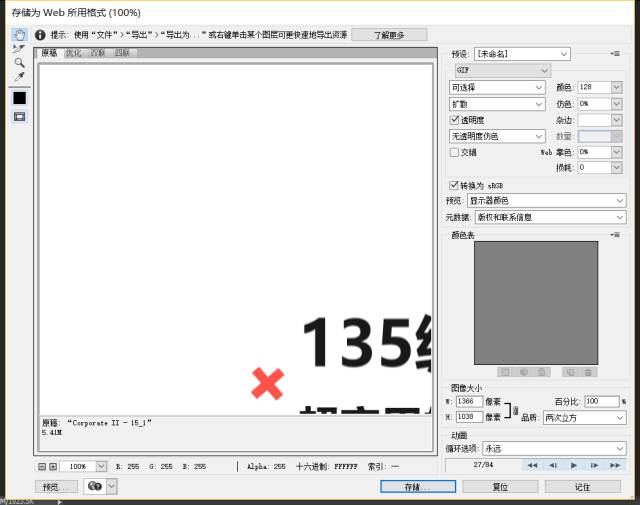Open the 可选择 color reduction dropdown

pyautogui.click(x=497, y=87)
